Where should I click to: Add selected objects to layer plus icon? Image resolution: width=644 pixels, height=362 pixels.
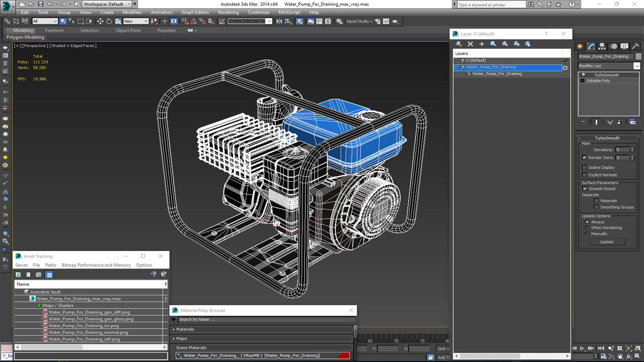(482, 44)
